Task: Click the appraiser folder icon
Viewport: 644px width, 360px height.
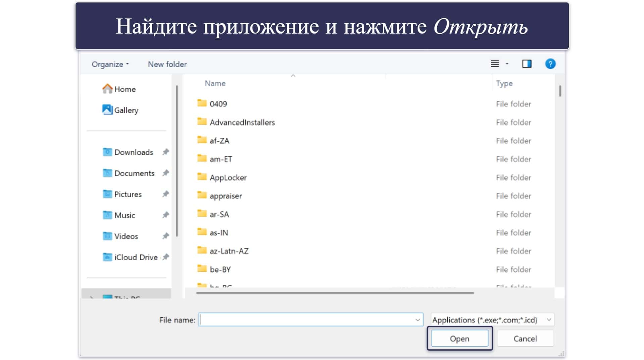Action: [202, 195]
